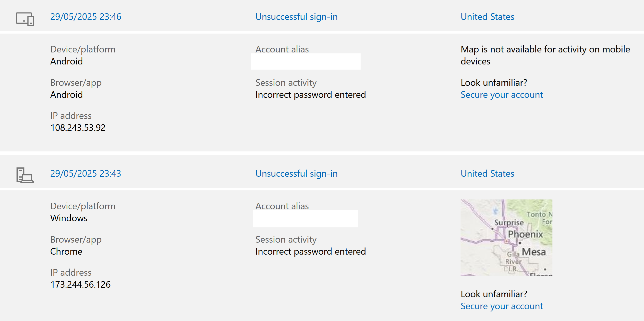Open Secure your account below the Phoenix map
Screen dimensions: 644x321
pos(502,306)
